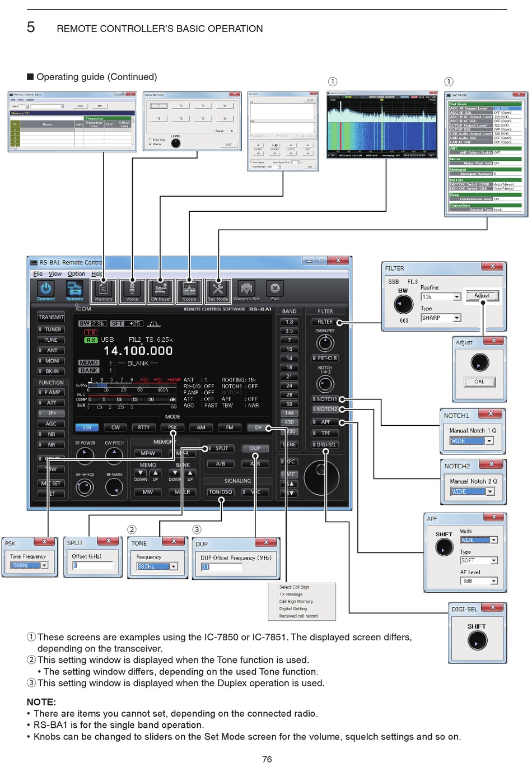
Task: Click SPLIT Offset (kHz) input field
Action: coord(93,565)
